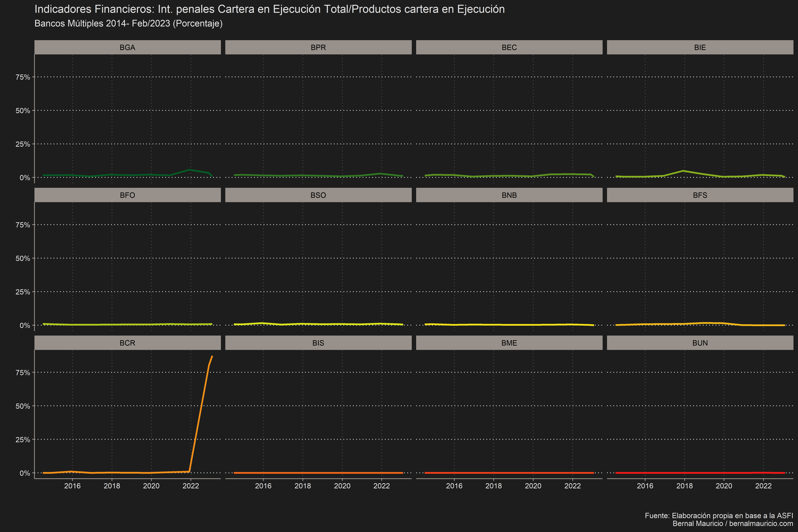Screen dimensions: 798x532
Task: Click the 2016 x-axis label under BUN
Action: 645,486
